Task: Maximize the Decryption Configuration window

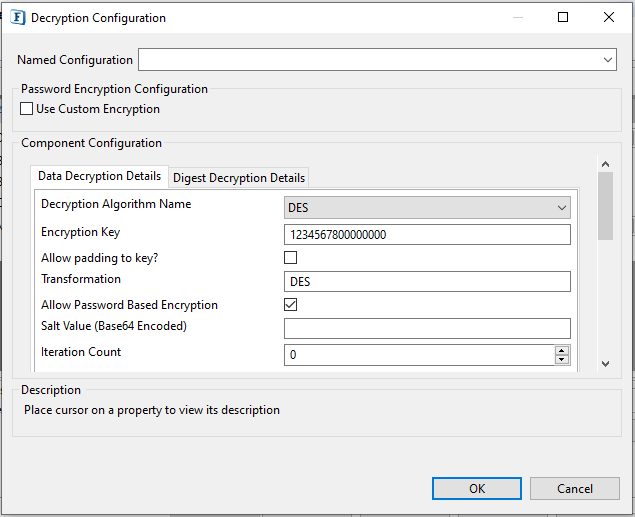Action: coord(563,17)
